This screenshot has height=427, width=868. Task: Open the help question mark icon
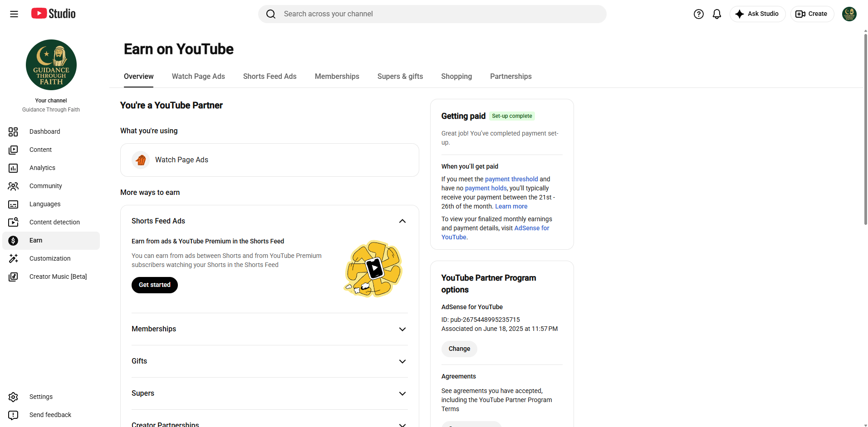[699, 14]
